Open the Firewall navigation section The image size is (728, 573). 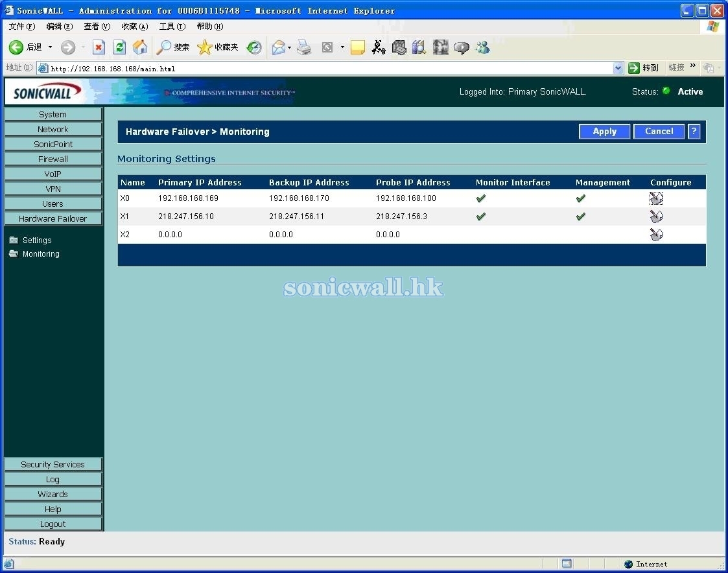coord(53,159)
